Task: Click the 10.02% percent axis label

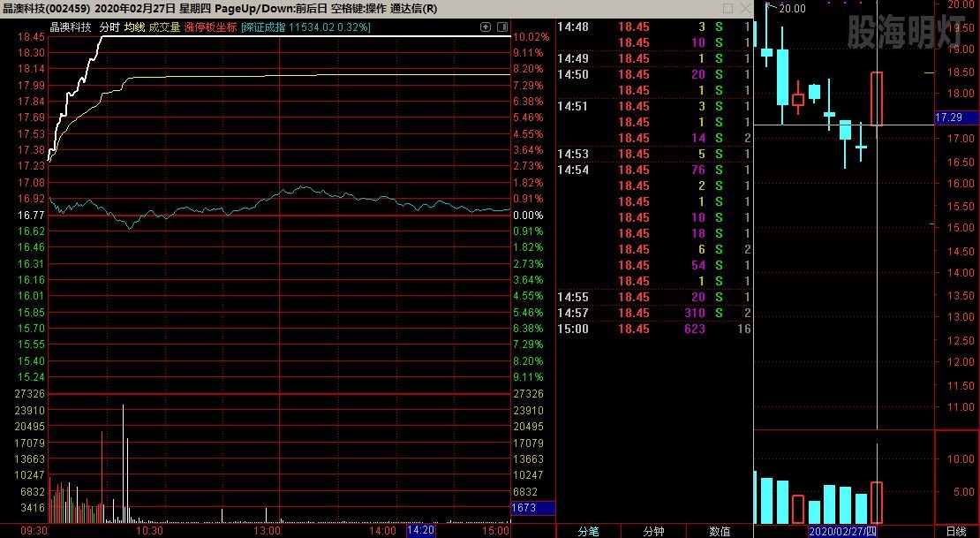Action: (x=531, y=37)
